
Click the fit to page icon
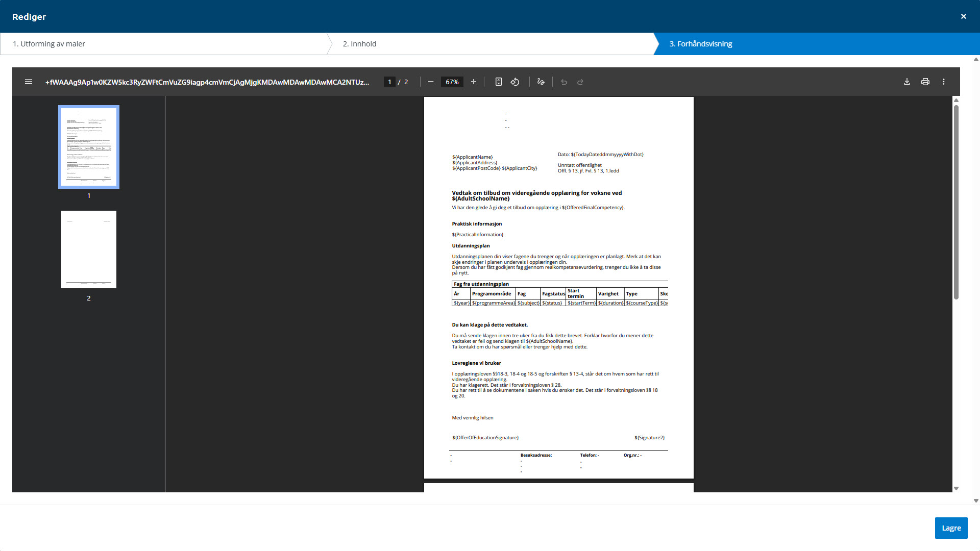[x=499, y=82]
